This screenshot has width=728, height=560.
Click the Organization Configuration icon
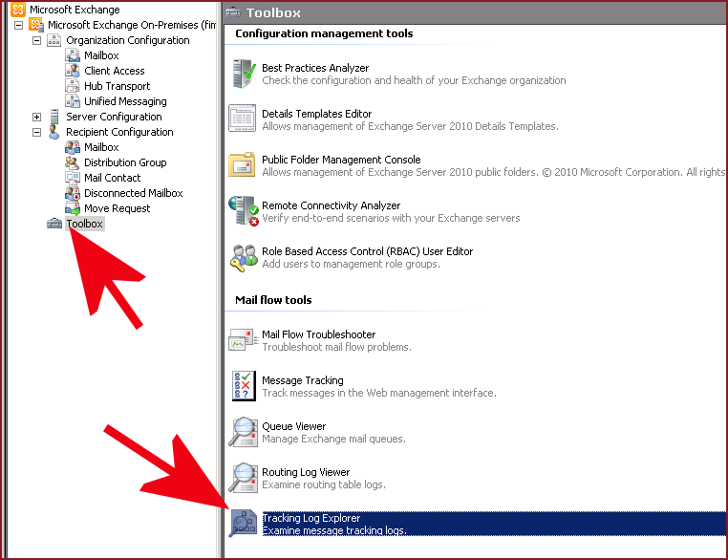point(54,40)
